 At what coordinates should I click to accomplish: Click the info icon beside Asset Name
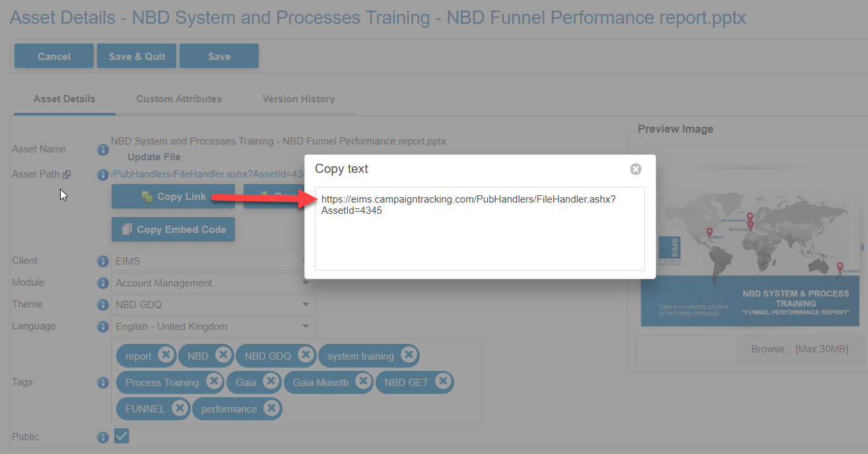pos(103,150)
